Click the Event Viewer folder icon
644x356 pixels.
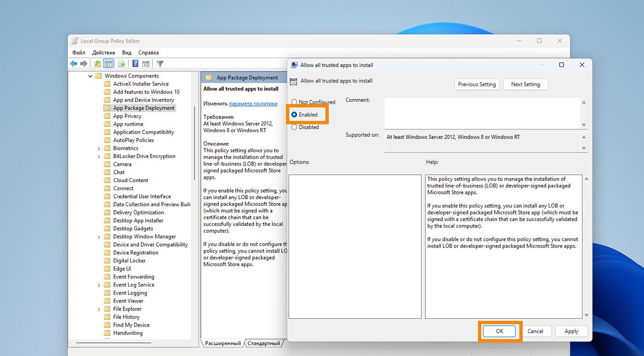pyautogui.click(x=107, y=301)
